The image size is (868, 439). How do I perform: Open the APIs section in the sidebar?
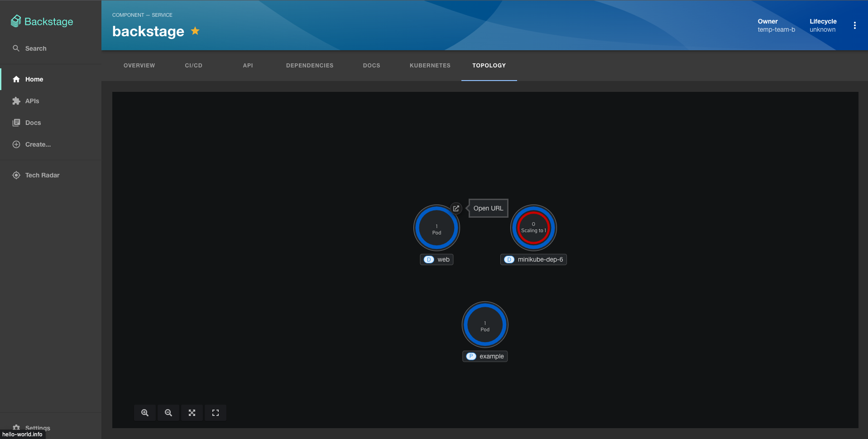pos(32,101)
